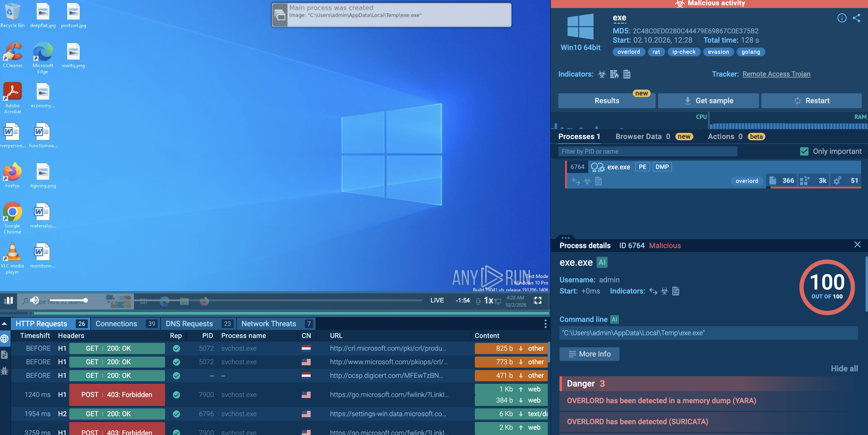Select the Processes 1 tab
Viewport: 868px width, 435px height.
pyautogui.click(x=579, y=136)
